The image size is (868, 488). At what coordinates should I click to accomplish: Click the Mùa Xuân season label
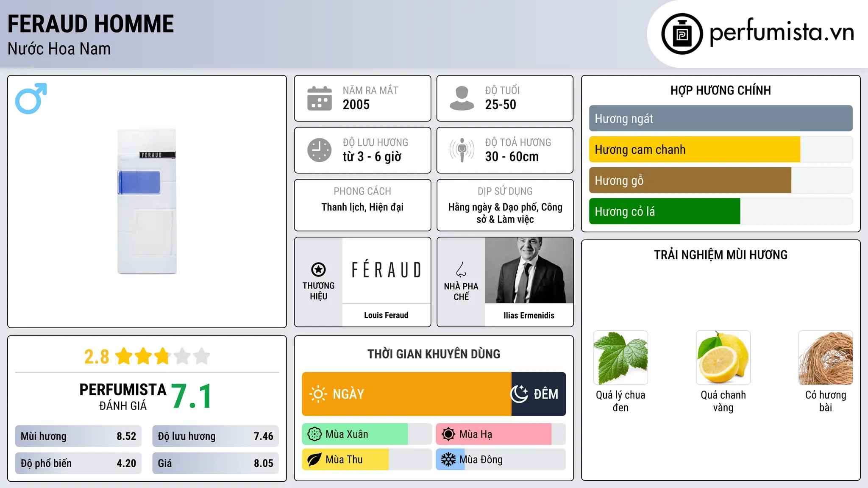347,434
